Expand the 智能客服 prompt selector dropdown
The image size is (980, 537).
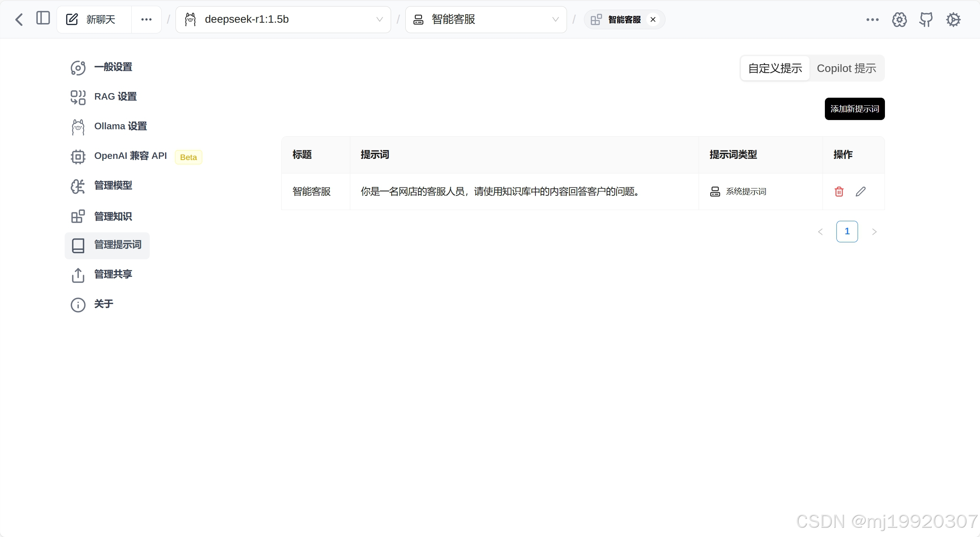[x=485, y=20]
